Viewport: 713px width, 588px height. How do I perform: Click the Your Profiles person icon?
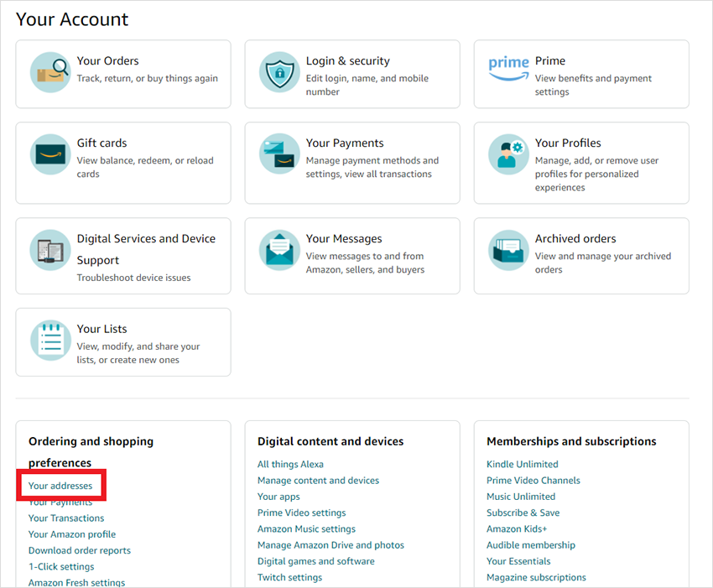tap(508, 154)
